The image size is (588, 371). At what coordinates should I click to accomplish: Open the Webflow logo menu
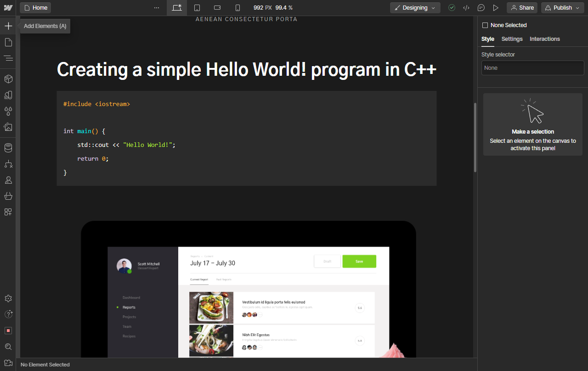pyautogui.click(x=8, y=8)
